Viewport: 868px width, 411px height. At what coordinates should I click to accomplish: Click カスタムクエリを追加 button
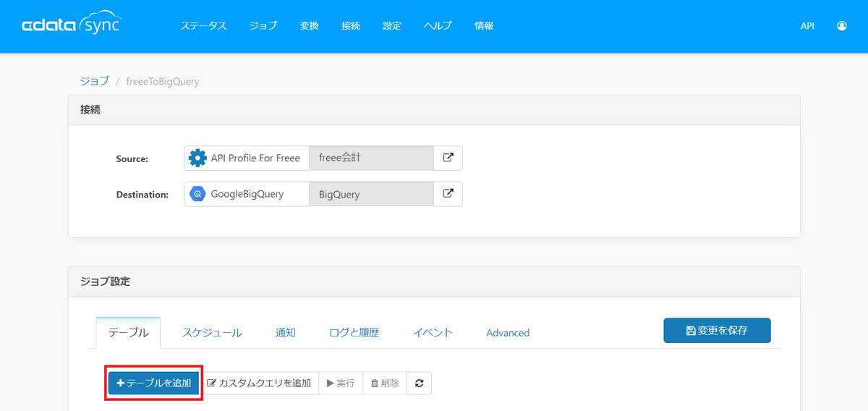[259, 383]
